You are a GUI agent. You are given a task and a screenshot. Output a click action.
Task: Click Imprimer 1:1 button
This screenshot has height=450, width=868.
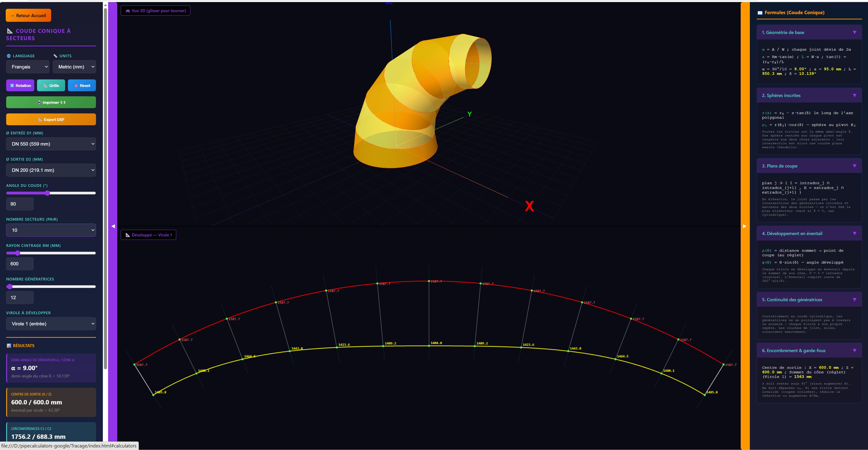point(51,102)
